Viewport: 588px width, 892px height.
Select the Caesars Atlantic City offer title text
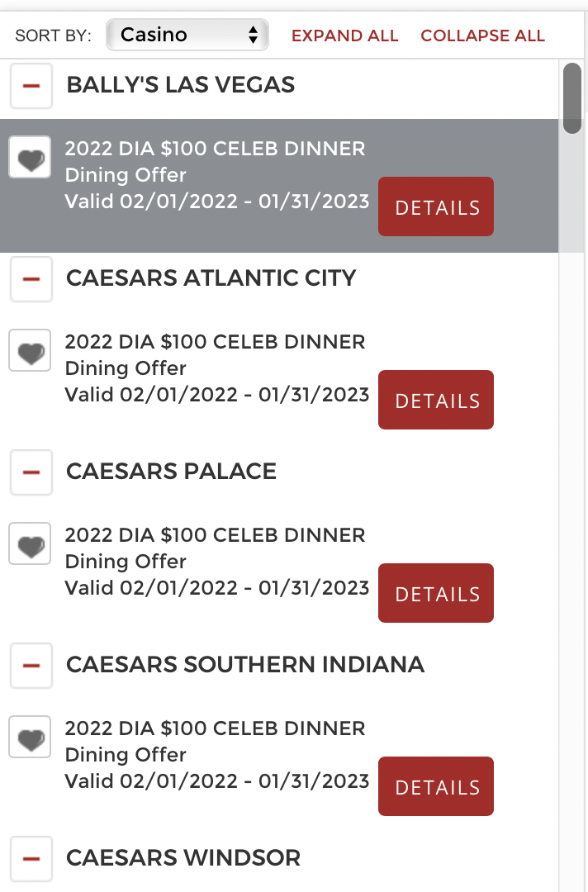215,342
